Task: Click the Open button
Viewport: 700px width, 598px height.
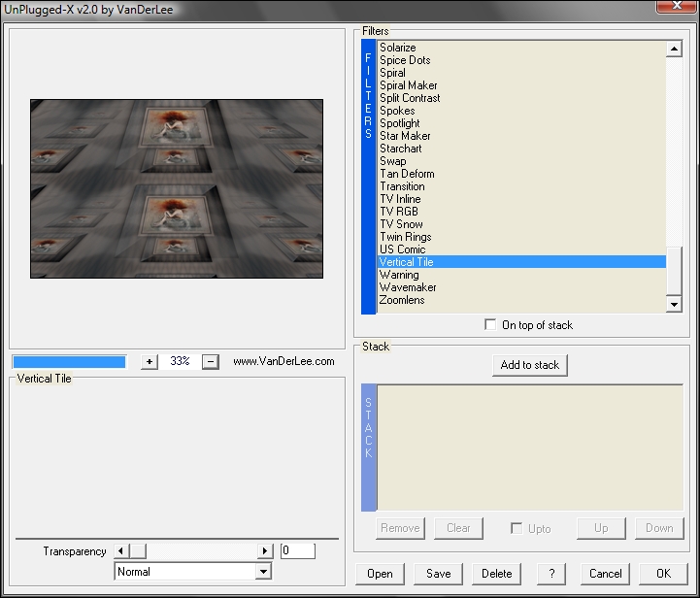Action: coord(380,574)
